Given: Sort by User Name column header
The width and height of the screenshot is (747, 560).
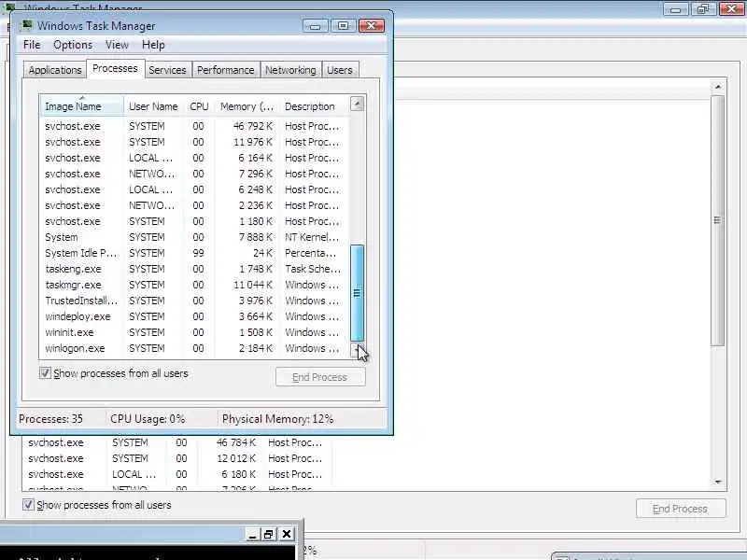Looking at the screenshot, I should 153,106.
